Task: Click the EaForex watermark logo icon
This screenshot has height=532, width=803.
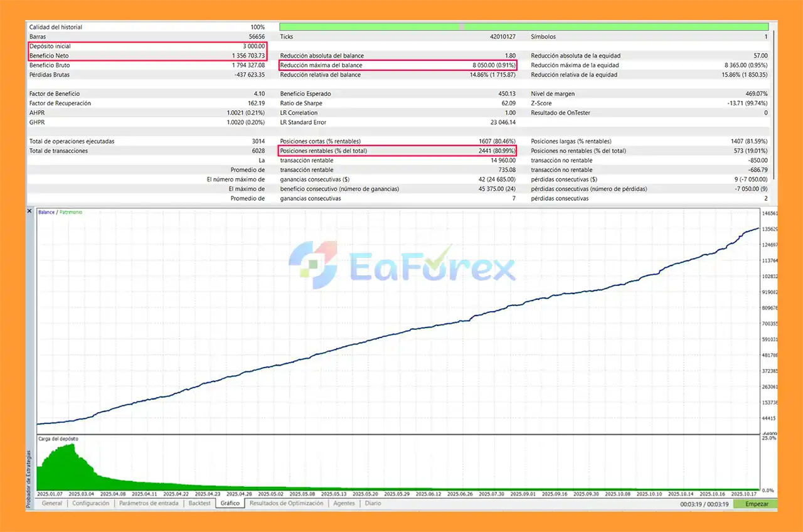Action: pos(312,265)
